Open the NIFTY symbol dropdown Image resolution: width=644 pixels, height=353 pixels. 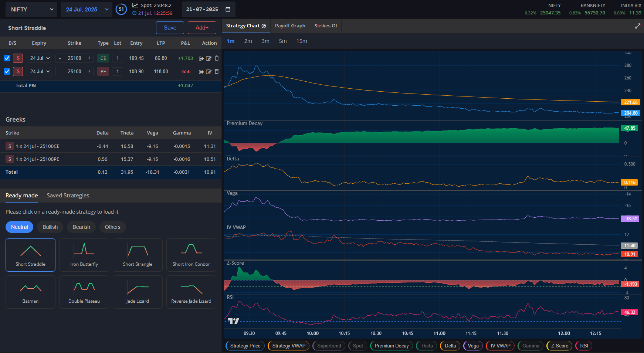[x=31, y=9]
